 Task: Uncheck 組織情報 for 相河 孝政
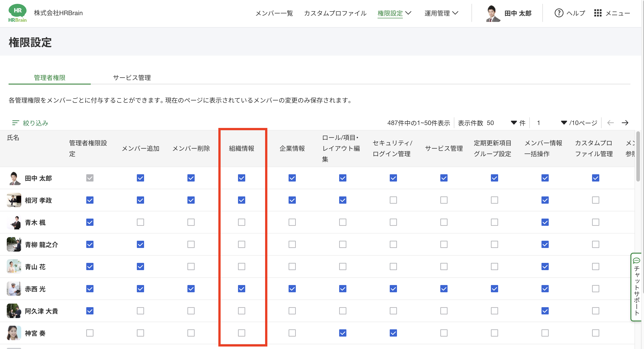(x=241, y=200)
